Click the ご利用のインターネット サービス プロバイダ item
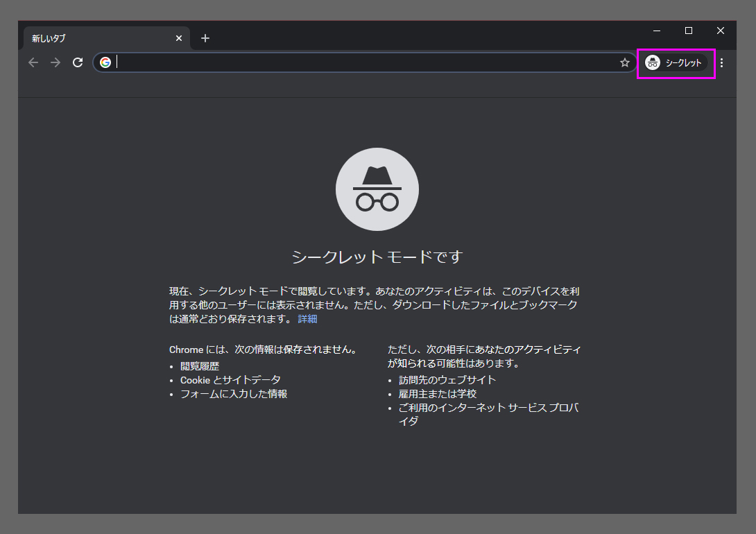The image size is (756, 534). pos(488,415)
